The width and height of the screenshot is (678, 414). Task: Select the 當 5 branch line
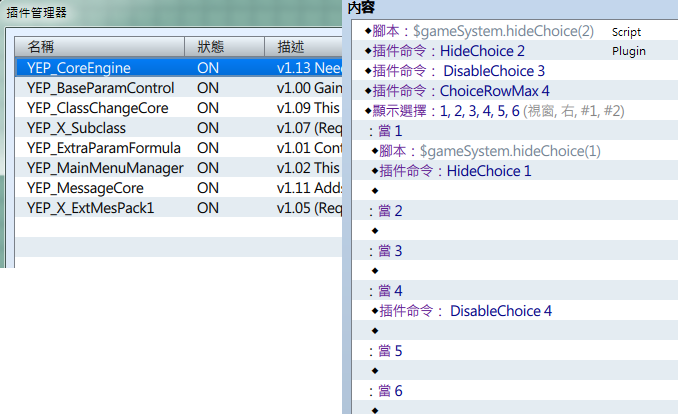coord(515,351)
